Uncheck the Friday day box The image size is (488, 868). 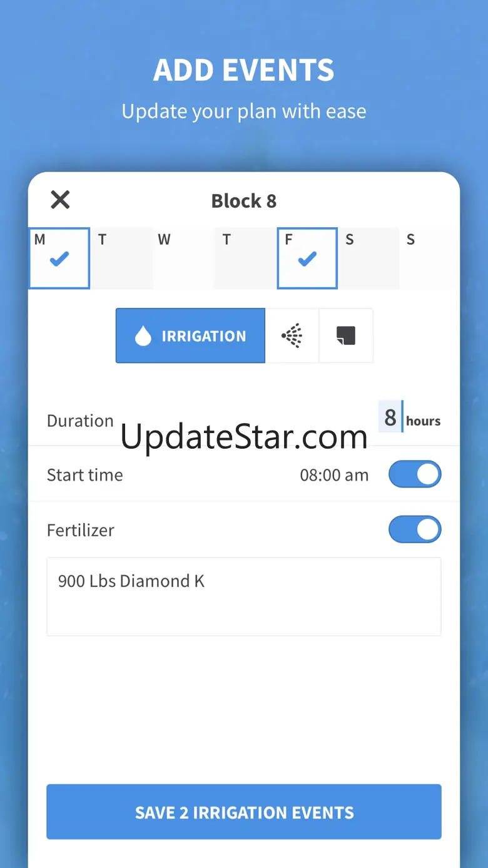click(x=307, y=258)
